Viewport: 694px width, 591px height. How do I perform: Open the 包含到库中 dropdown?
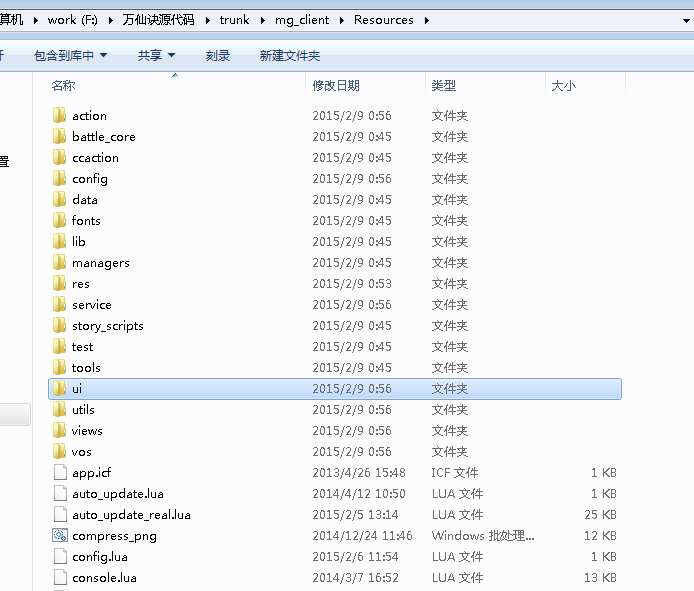coord(70,56)
